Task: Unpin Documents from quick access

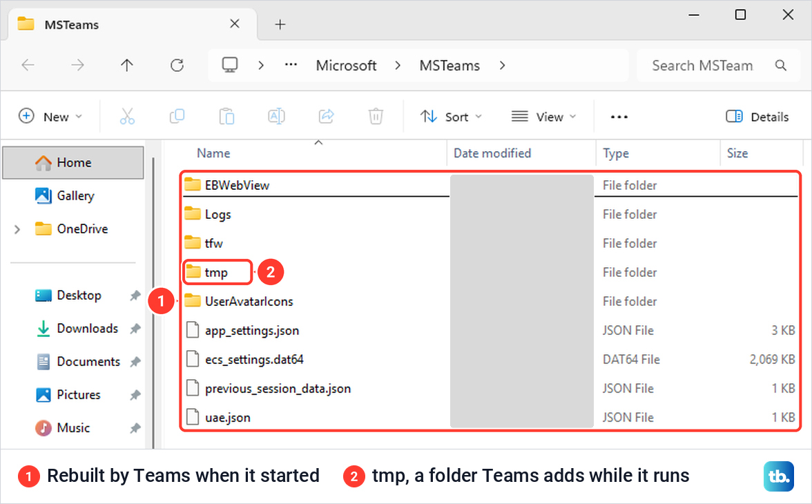Action: point(135,362)
